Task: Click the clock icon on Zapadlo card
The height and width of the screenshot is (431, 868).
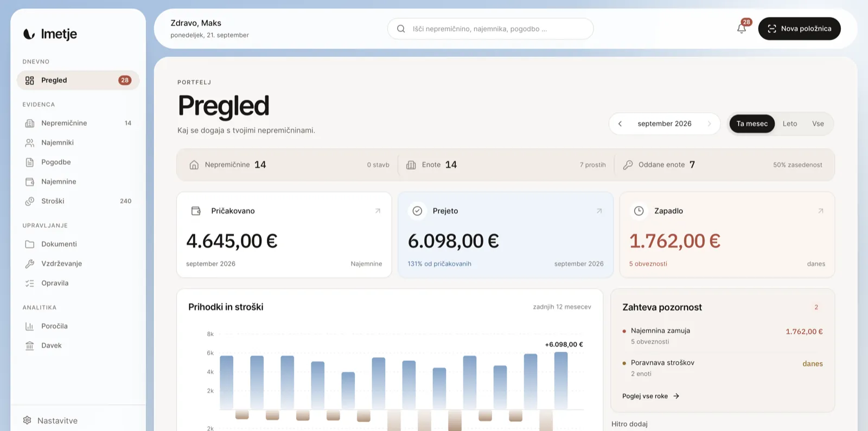Action: pos(639,211)
